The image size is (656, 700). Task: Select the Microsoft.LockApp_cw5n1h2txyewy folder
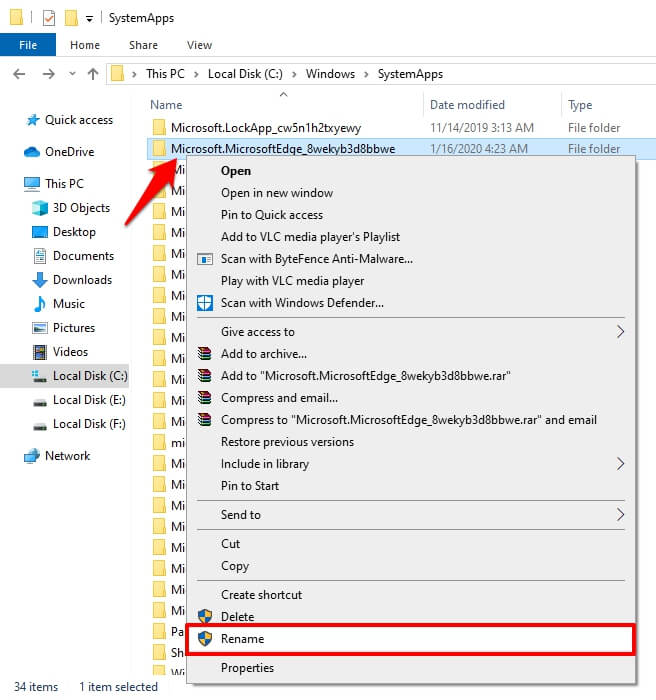coord(265,128)
